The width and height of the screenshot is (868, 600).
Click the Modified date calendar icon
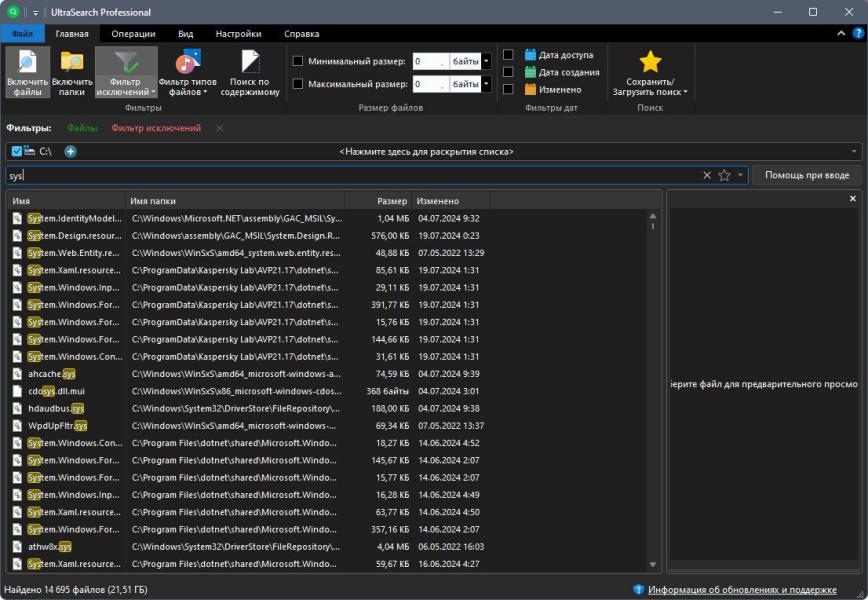tap(530, 89)
